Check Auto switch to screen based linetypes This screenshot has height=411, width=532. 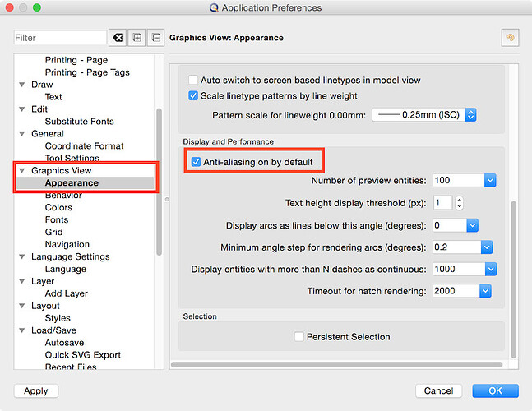pyautogui.click(x=193, y=80)
